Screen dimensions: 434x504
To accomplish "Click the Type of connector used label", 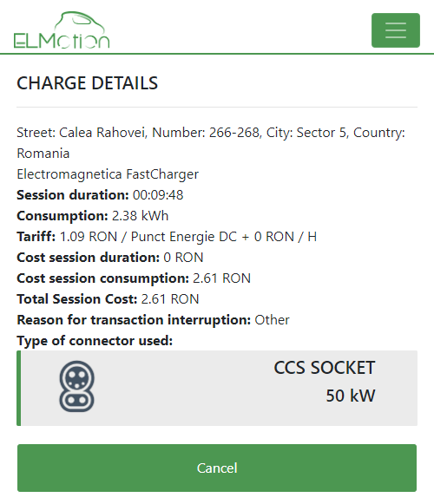I will pos(95,341).
